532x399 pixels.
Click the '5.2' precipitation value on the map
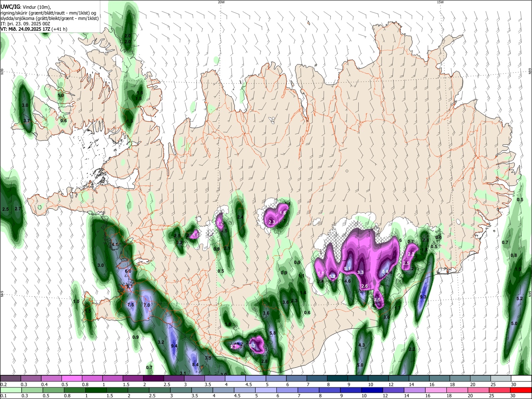pyautogui.click(x=519, y=298)
